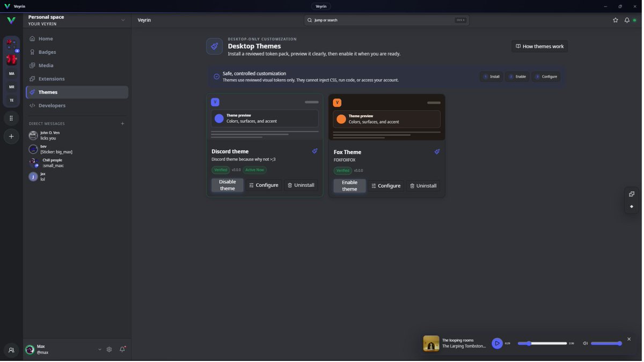Select the MA server
This screenshot has height=362, width=644.
11,73
